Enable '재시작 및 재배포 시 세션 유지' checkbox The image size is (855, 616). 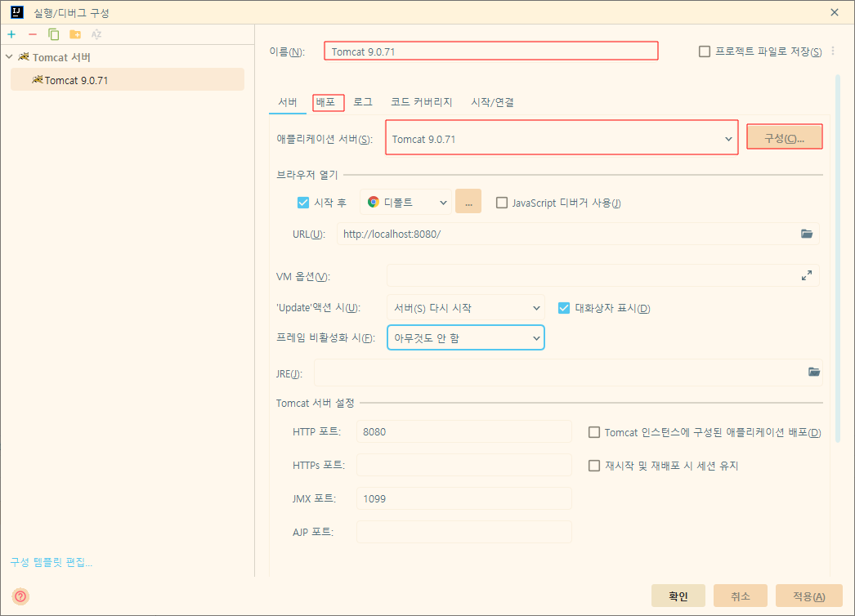(593, 466)
